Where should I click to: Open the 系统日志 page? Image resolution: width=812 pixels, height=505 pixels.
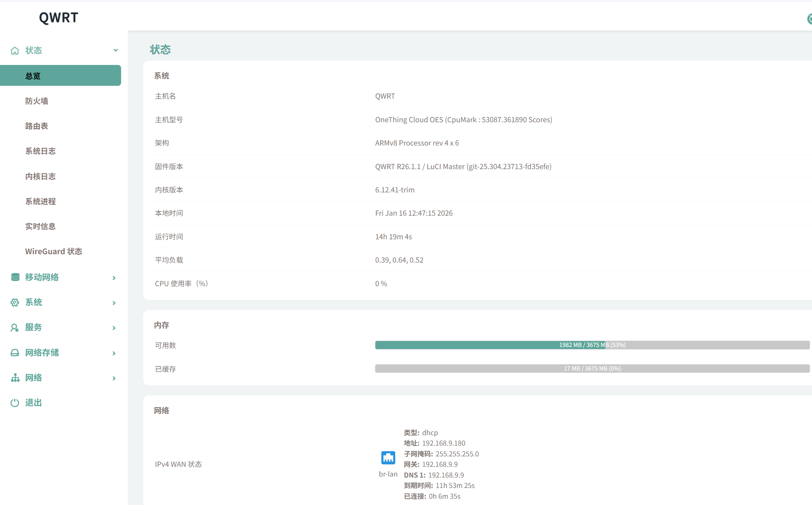click(40, 151)
